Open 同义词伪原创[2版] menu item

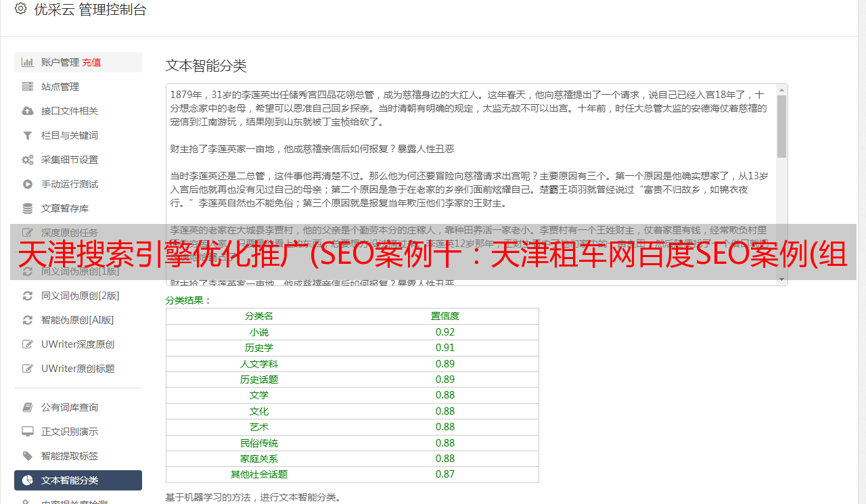(x=80, y=296)
